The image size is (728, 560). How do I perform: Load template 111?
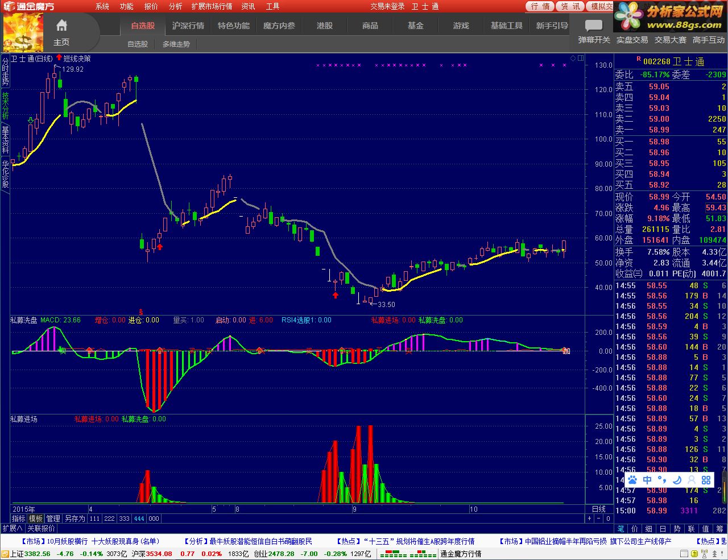click(x=94, y=518)
